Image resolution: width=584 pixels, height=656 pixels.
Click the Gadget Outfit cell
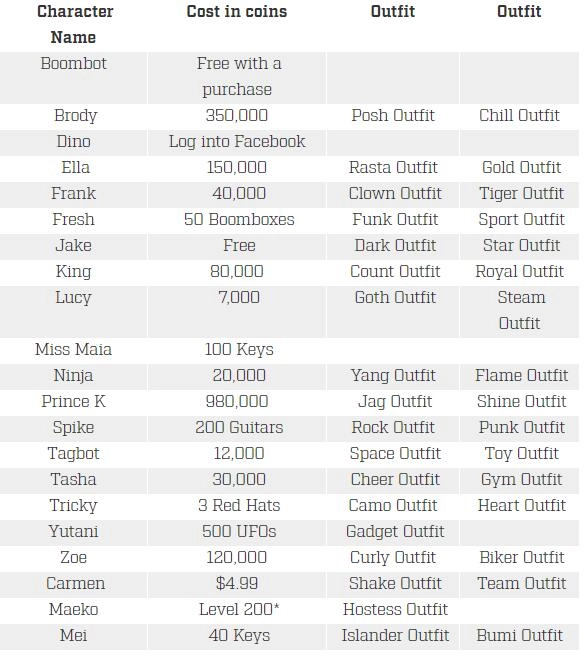[395, 532]
